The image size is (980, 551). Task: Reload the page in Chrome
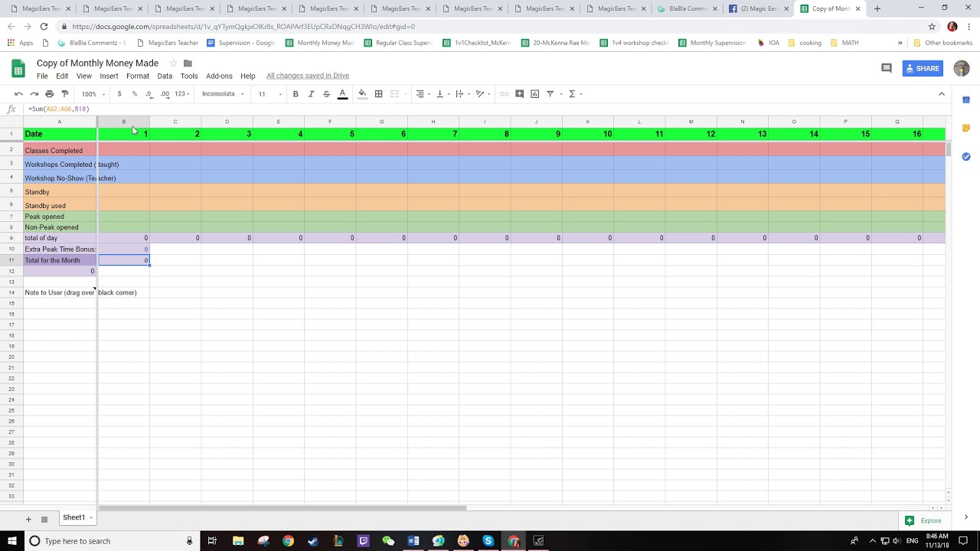point(44,26)
